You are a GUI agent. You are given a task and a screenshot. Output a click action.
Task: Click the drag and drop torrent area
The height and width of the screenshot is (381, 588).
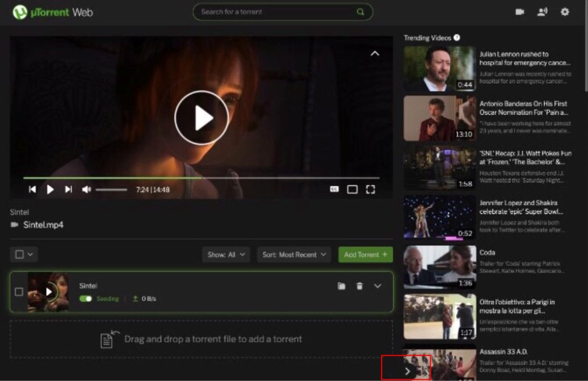point(202,339)
